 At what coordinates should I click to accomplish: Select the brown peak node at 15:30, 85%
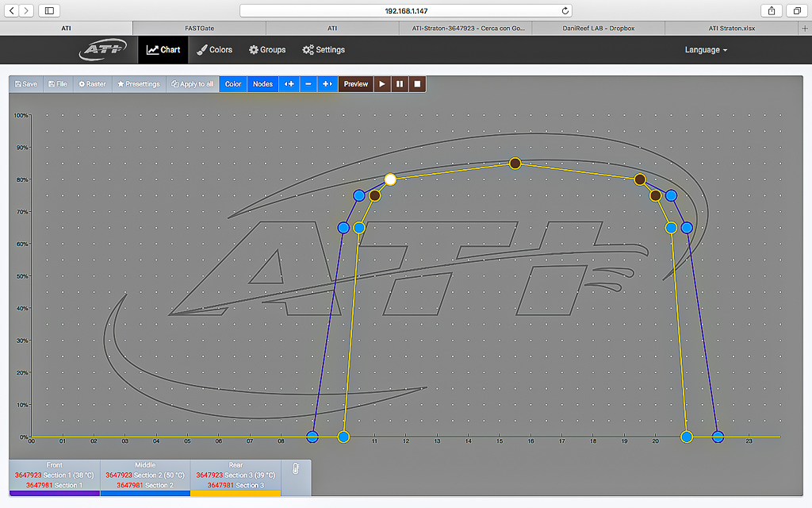point(515,164)
